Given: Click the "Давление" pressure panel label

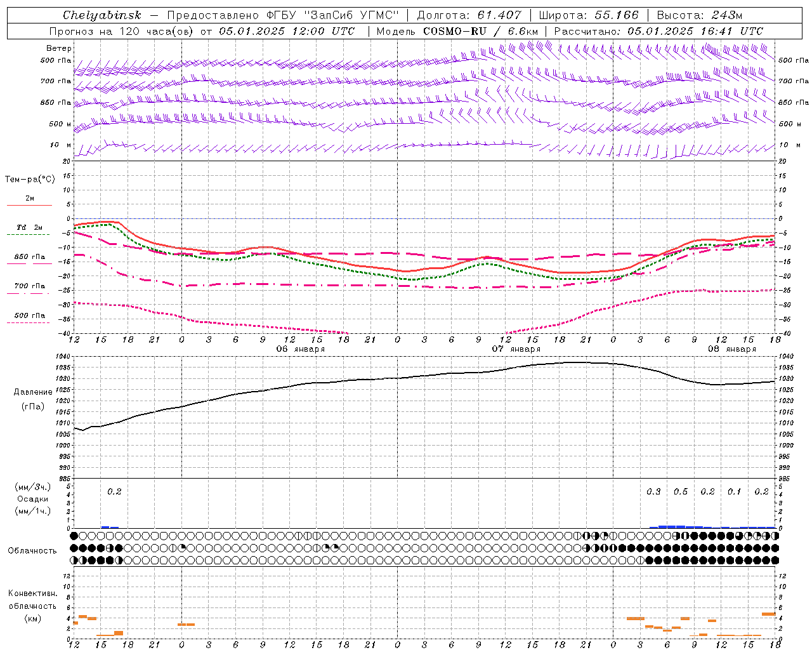Looking at the screenshot, I should pyautogui.click(x=32, y=392).
